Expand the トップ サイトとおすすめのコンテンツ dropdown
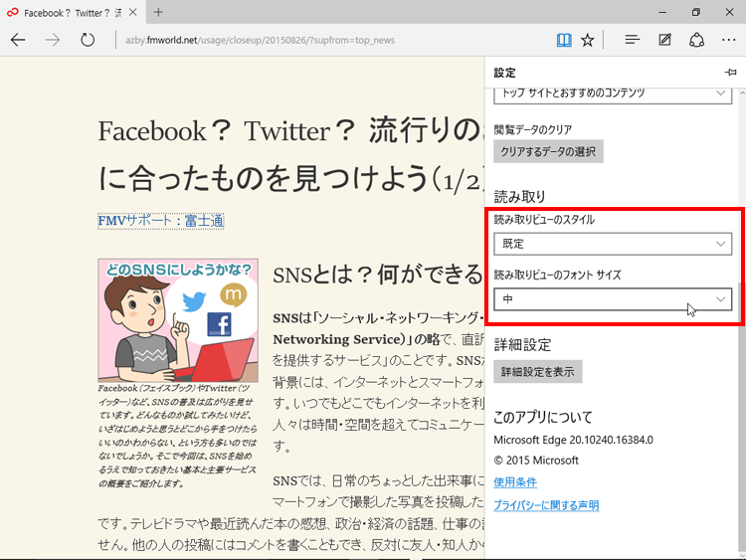The height and width of the screenshot is (560, 746). 613,93
